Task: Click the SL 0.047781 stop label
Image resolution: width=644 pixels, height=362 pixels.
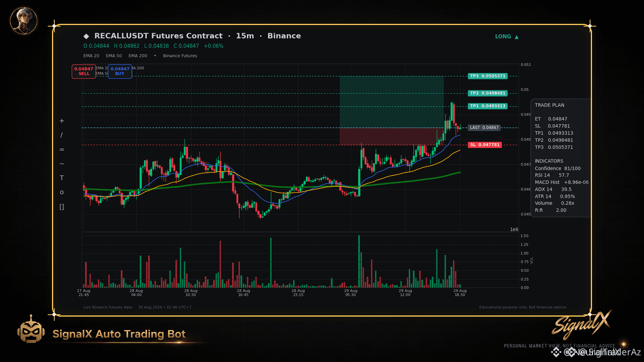Action: pyautogui.click(x=485, y=145)
